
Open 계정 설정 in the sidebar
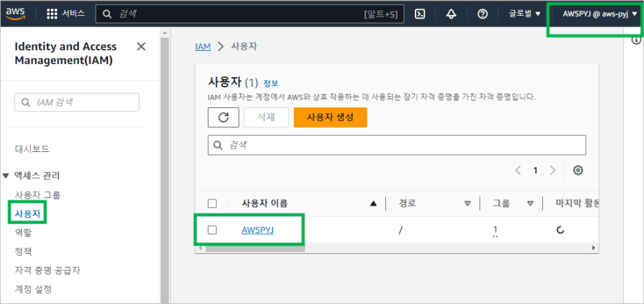click(x=33, y=289)
